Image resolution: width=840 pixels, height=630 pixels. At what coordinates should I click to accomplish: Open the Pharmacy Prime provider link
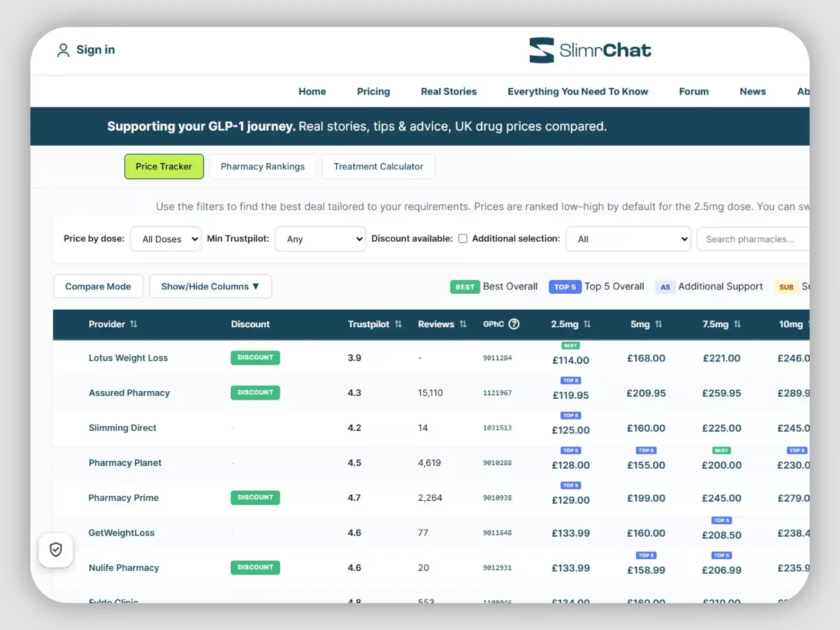click(123, 498)
